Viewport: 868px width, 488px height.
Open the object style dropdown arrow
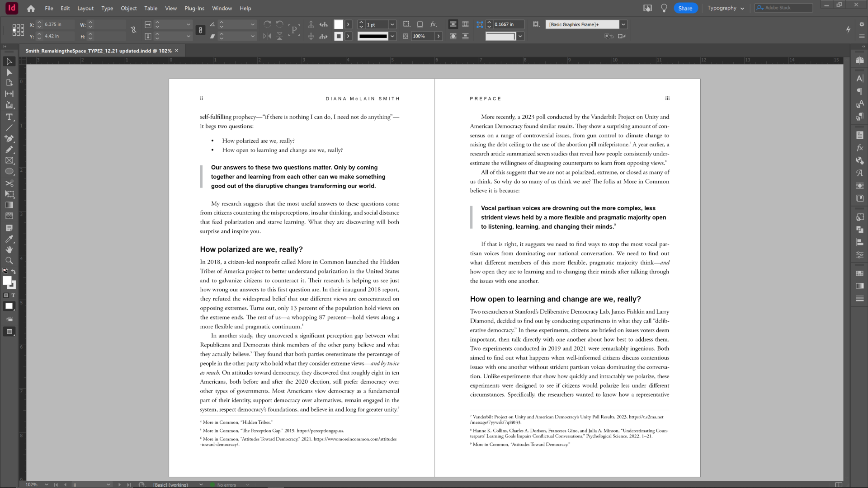(x=623, y=24)
